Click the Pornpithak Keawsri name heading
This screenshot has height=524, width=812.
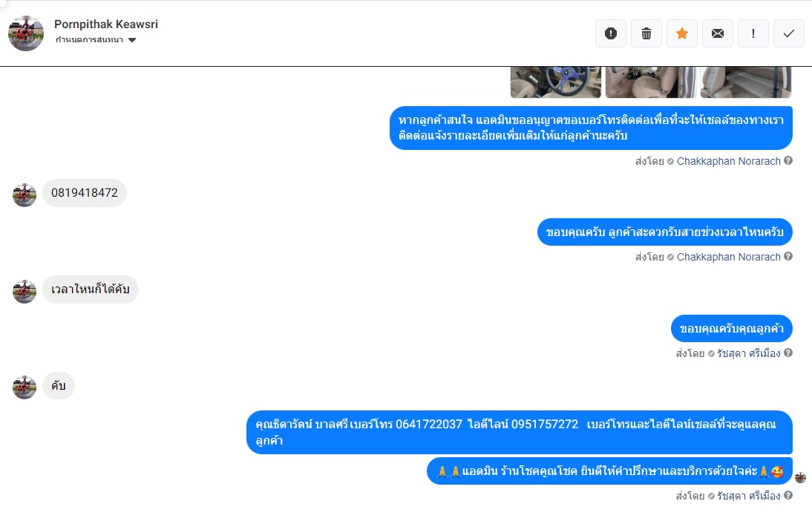106,24
